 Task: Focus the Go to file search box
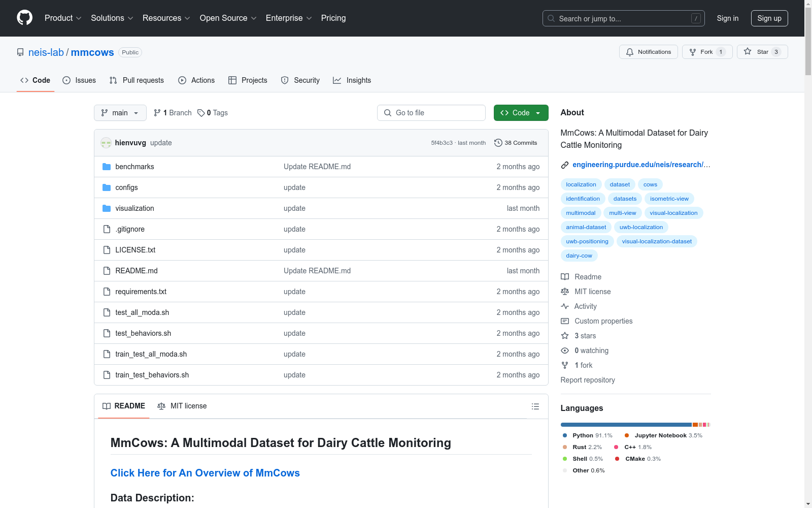[431, 113]
